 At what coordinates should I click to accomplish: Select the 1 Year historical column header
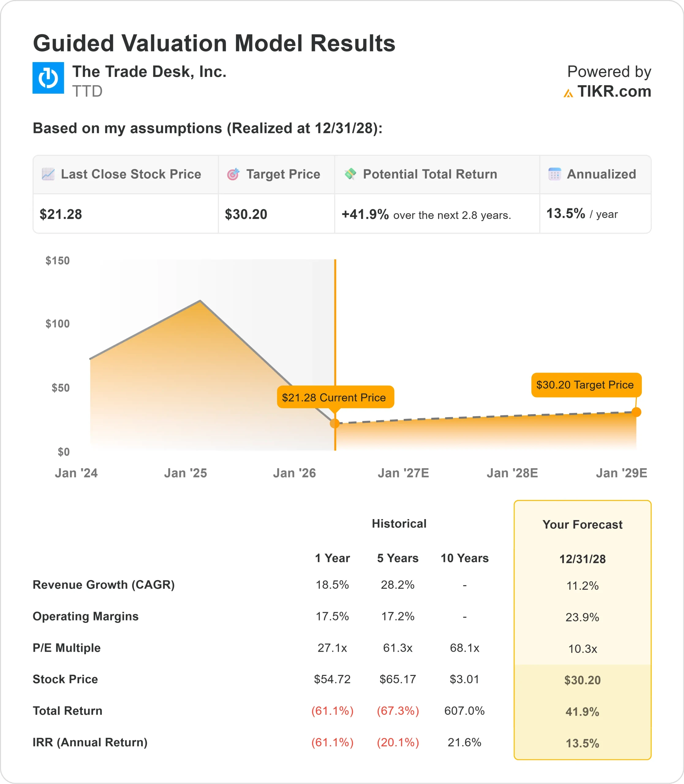click(x=332, y=558)
